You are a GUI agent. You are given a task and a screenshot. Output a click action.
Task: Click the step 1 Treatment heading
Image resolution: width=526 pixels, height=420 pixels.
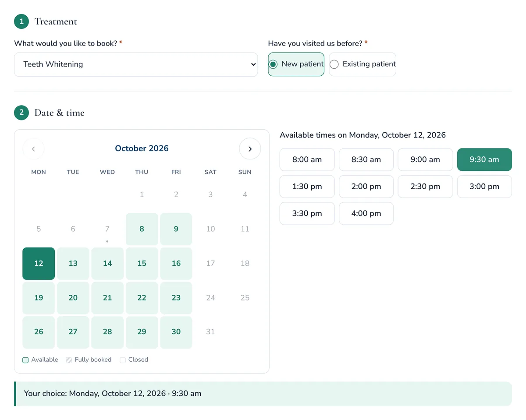(56, 21)
